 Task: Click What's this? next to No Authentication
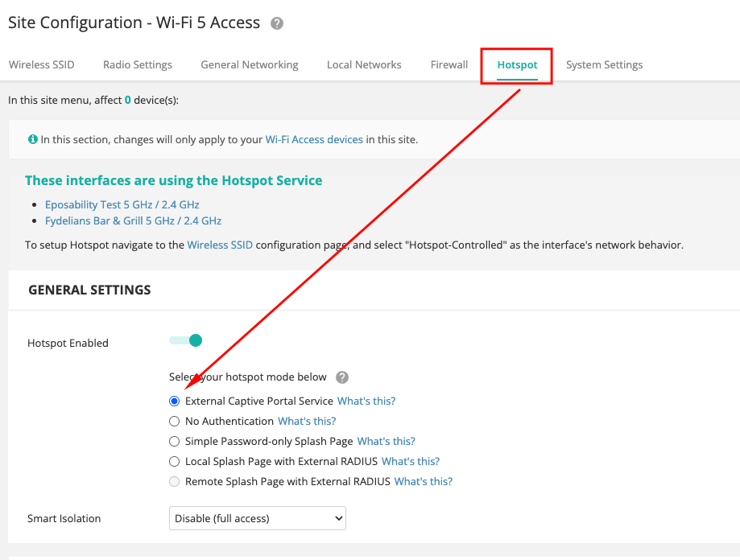click(x=307, y=422)
